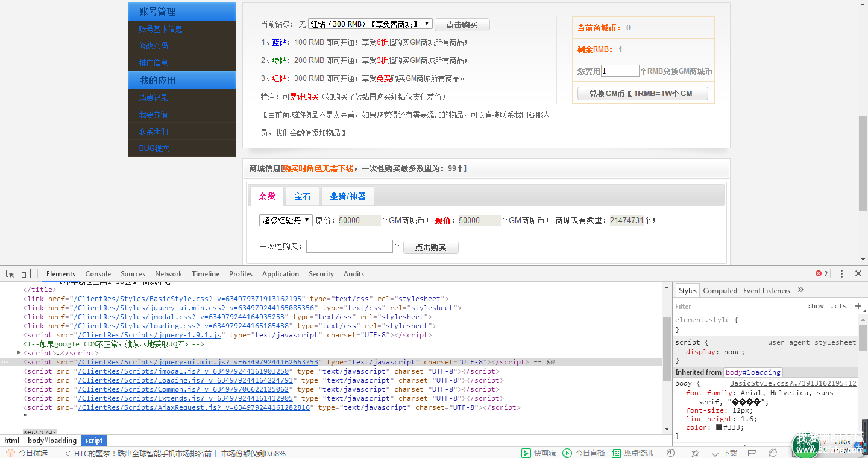
Task: Activate the inspect element picker icon
Action: (10, 273)
